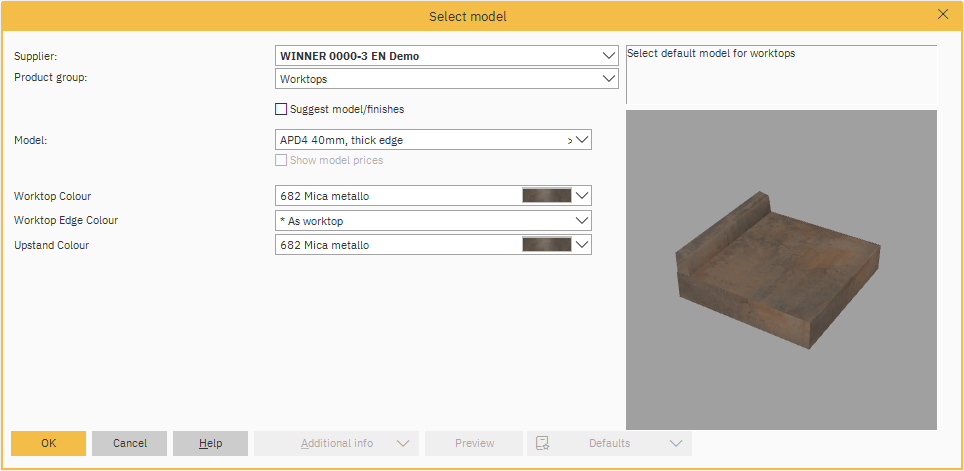Open the Model dropdown arrow
Image resolution: width=964 pixels, height=471 pixels.
(582, 141)
